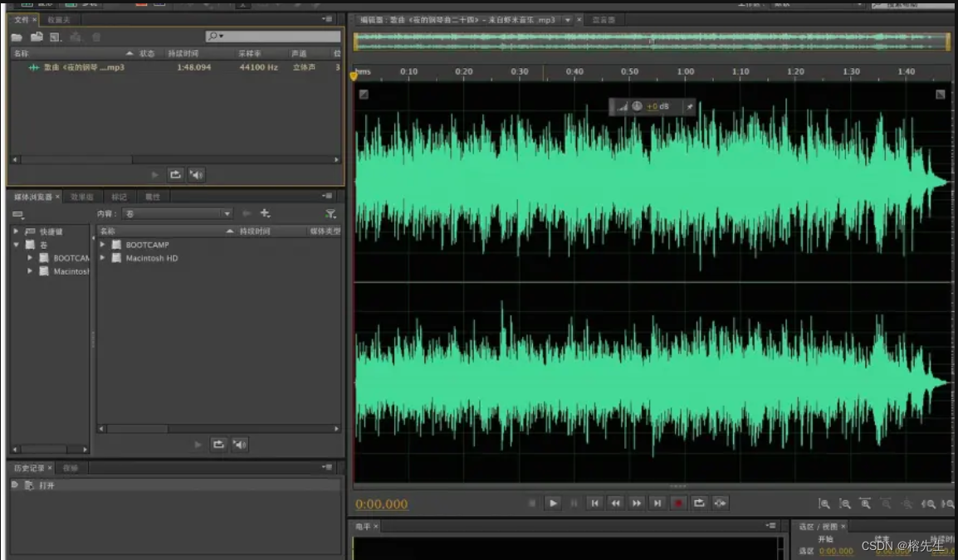Image resolution: width=958 pixels, height=560 pixels.
Task: Open the 电平 panel options menu
Action: (771, 526)
